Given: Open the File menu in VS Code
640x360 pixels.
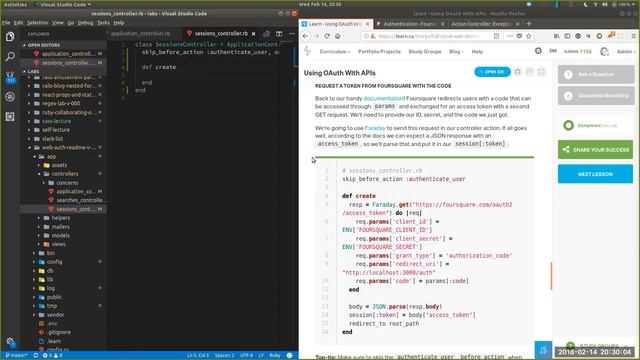Looking at the screenshot, I should pyautogui.click(x=6, y=23).
